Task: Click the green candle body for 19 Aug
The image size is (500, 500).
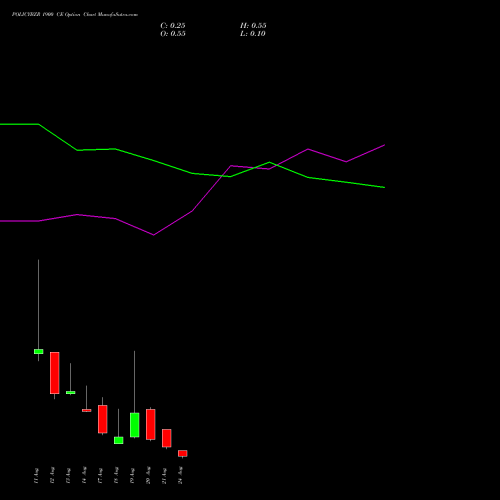Action: [135, 425]
